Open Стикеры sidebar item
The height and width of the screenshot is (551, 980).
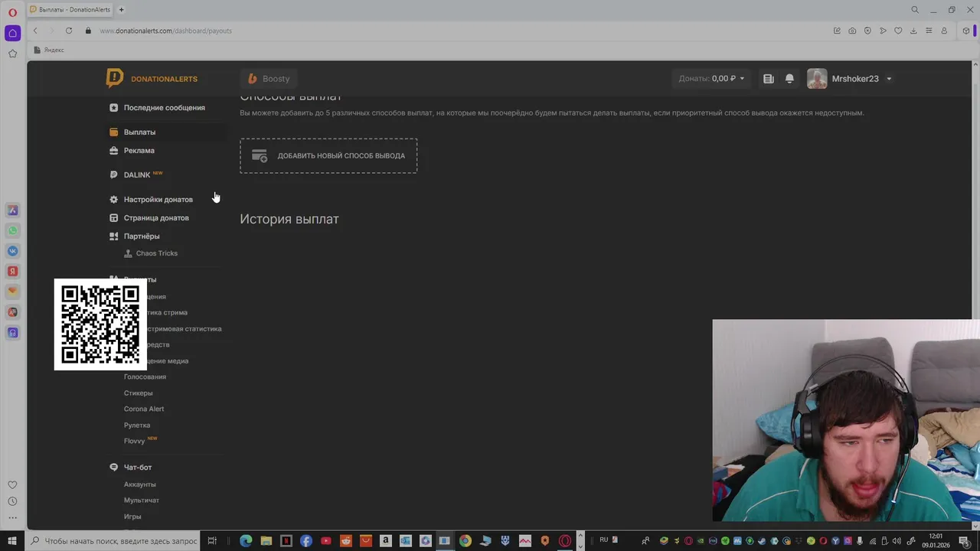point(138,393)
